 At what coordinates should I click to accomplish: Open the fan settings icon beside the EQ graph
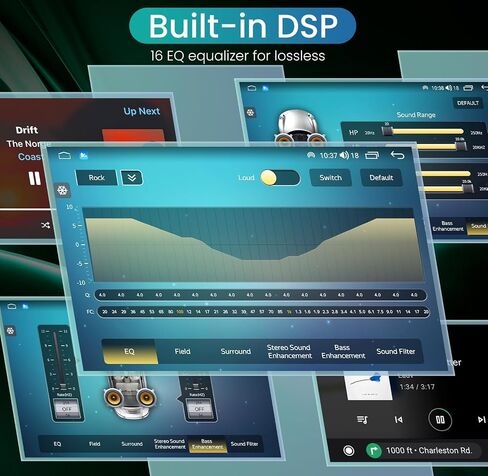62,191
